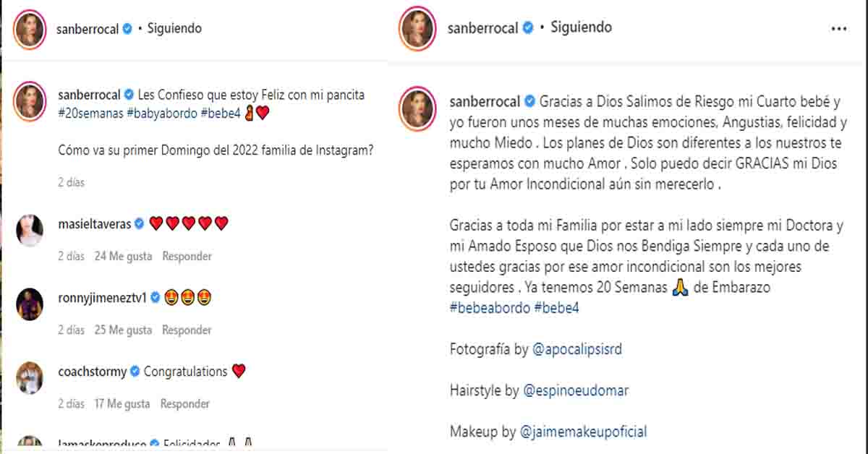This screenshot has height=454, width=868.
Task: Open coachstormy profile picture
Action: [x=30, y=377]
